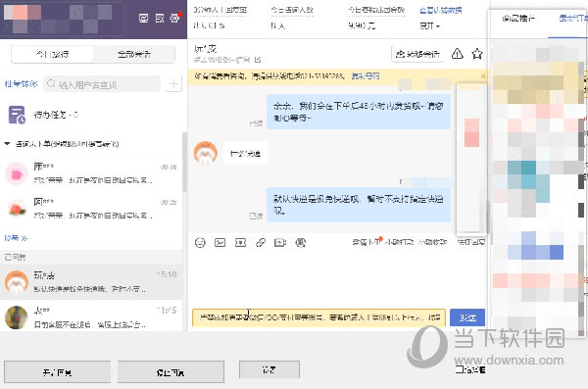
Task: Open the sixth circular icon in chat toolbar
Action: (301, 243)
